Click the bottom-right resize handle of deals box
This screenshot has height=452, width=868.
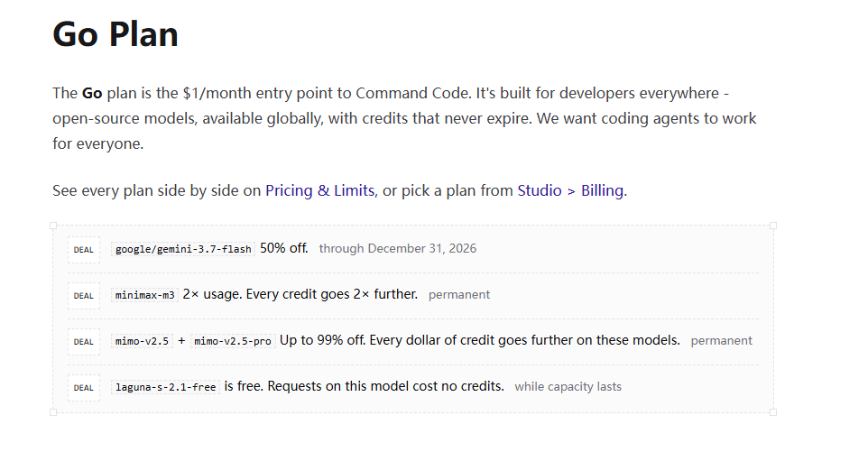coord(773,412)
